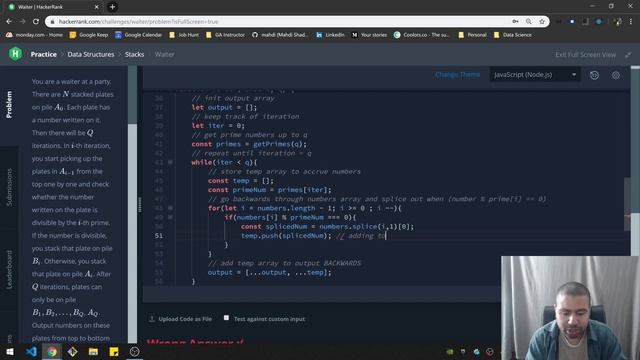Click the Waiter breadcrumb item
The height and width of the screenshot is (360, 640).
[x=164, y=54]
